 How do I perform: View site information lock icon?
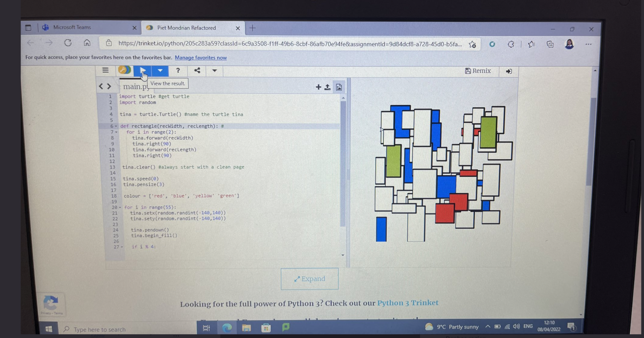pos(109,43)
